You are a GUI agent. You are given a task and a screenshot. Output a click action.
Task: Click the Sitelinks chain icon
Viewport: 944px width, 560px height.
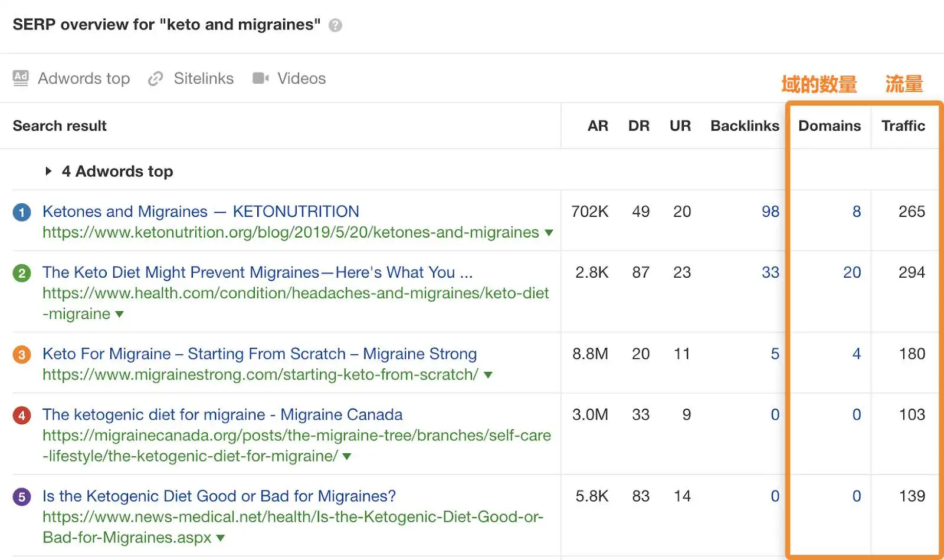coord(155,78)
